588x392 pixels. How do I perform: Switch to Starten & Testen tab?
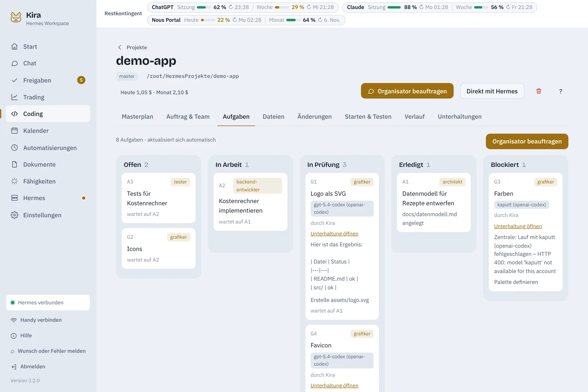368,116
